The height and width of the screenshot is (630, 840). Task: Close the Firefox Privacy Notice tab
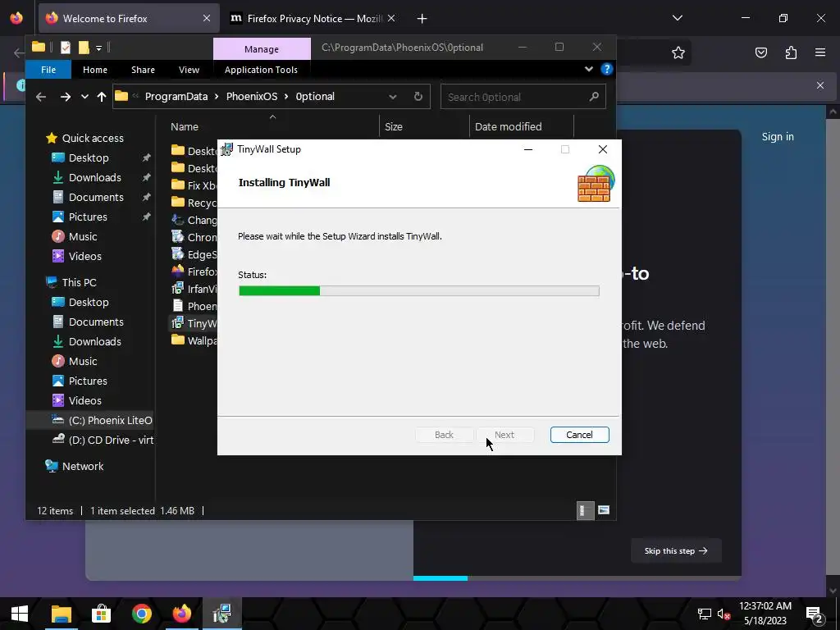391,19
